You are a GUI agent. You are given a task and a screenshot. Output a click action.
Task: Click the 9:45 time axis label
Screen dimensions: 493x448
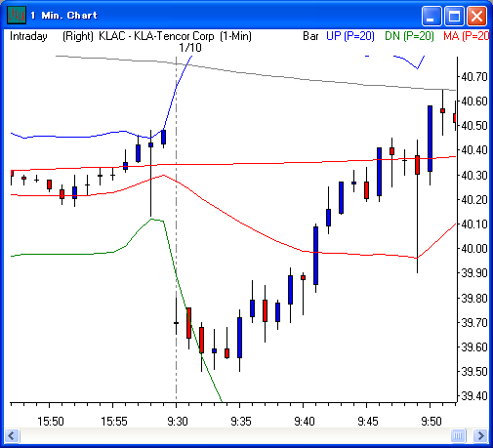click(368, 422)
